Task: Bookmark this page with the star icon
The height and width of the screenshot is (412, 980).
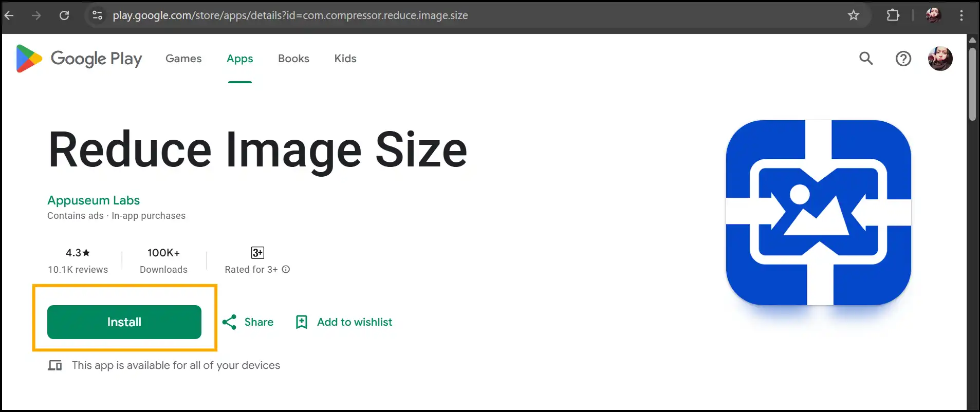Action: [854, 15]
